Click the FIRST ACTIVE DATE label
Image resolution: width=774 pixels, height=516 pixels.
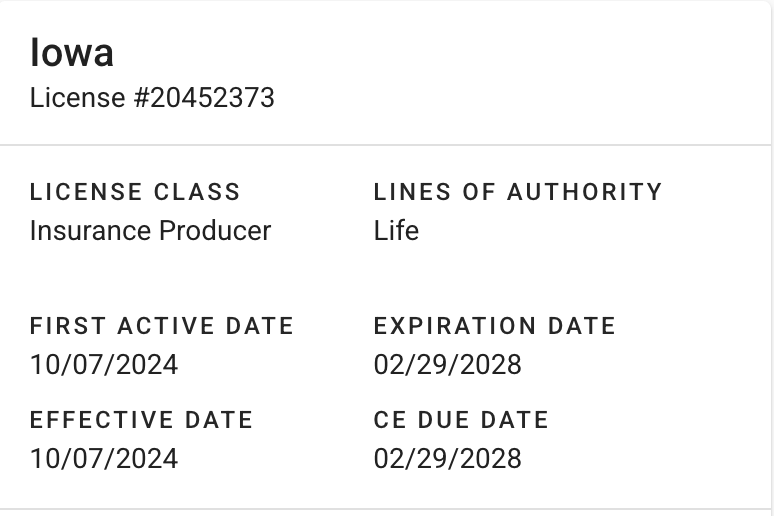[162, 326]
